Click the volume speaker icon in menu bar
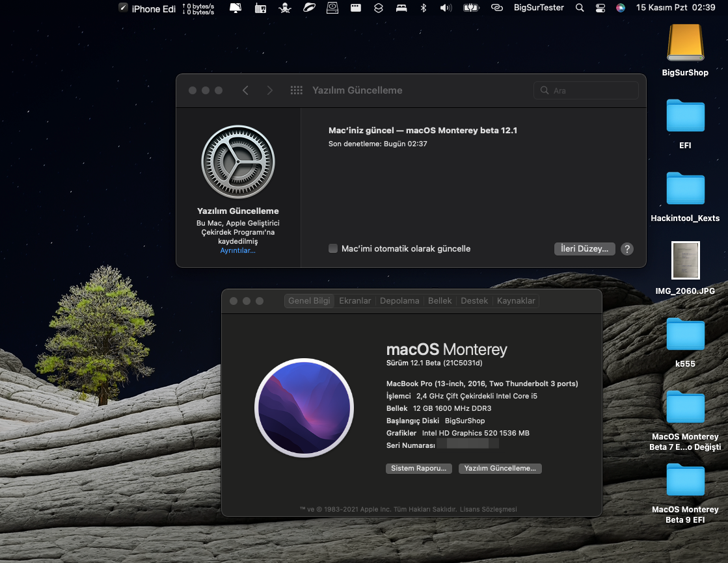The width and height of the screenshot is (728, 563). (x=445, y=8)
